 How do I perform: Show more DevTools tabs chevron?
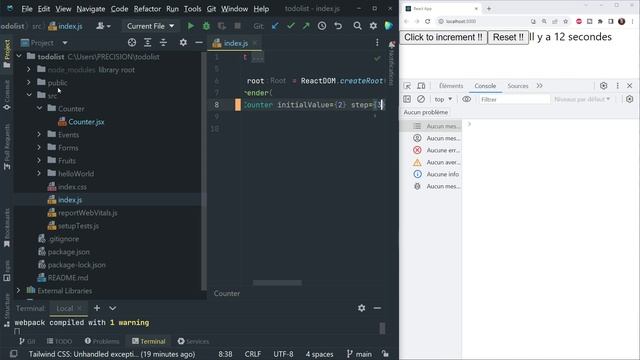point(540,86)
